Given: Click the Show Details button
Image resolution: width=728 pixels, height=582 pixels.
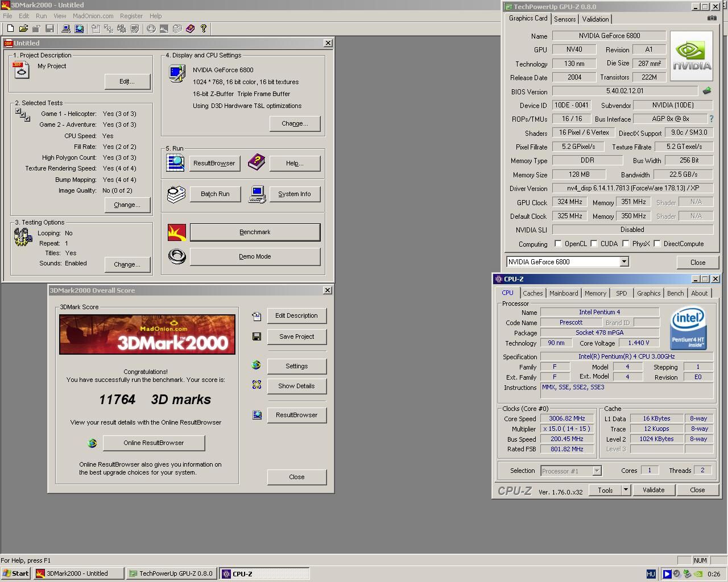Looking at the screenshot, I should (x=296, y=386).
